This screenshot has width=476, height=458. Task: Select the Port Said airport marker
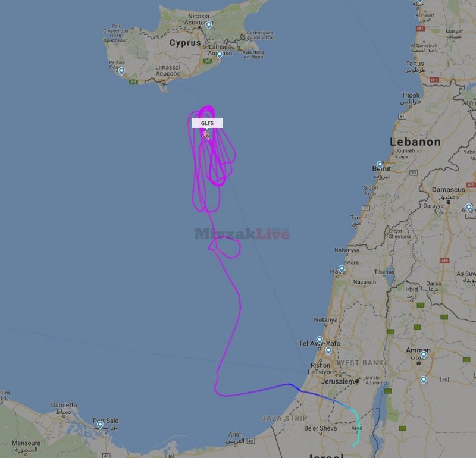[x=100, y=425]
